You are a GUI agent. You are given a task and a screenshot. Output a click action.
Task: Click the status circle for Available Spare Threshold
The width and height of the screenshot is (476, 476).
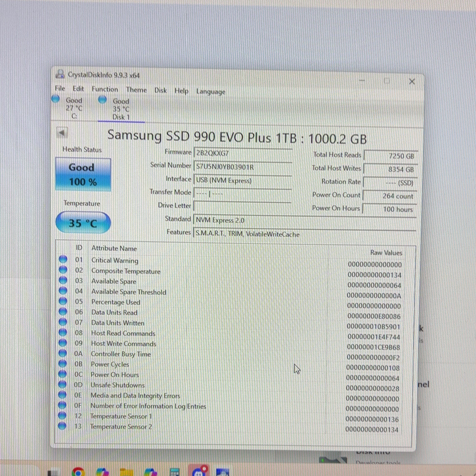[x=63, y=290]
